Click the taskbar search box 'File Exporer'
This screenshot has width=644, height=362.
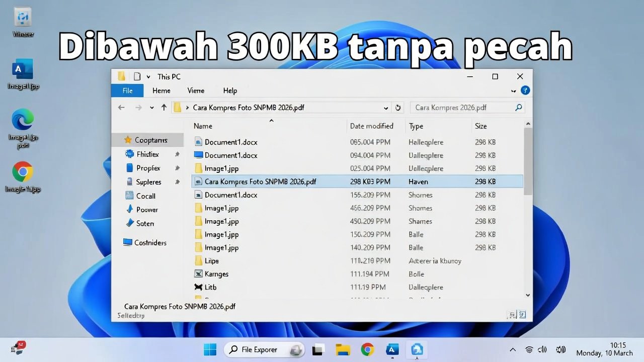[264, 349]
